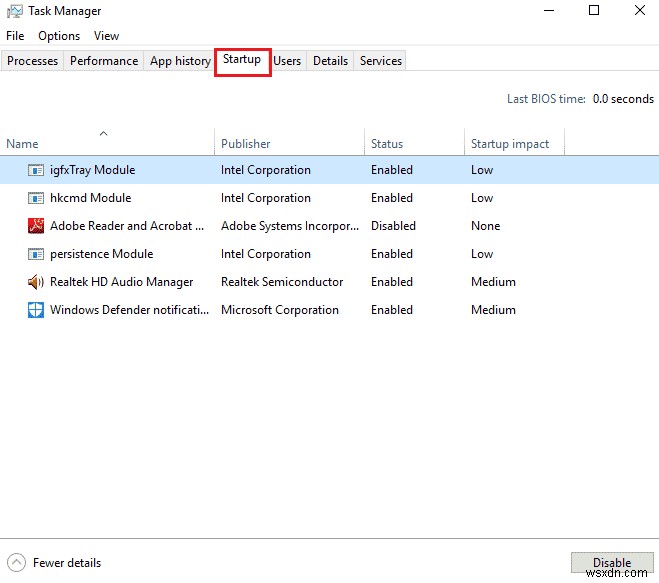Switch to the Processes tab
This screenshot has width=659, height=583.
point(32,61)
